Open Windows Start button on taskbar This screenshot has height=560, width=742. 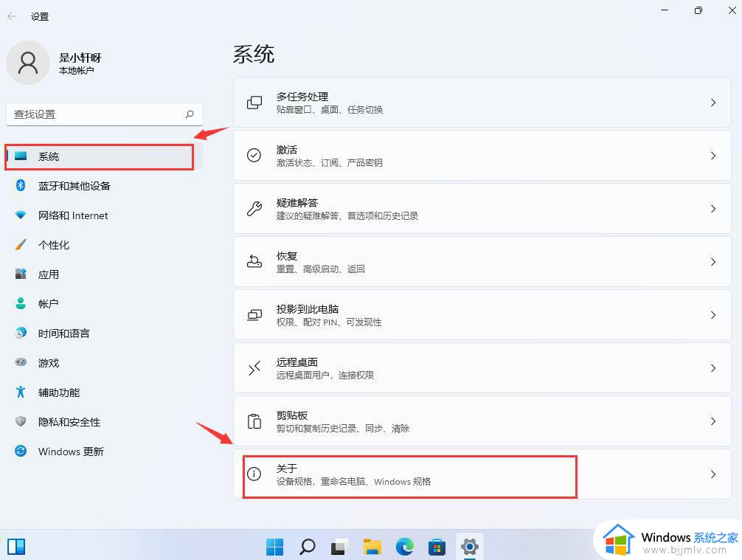pyautogui.click(x=274, y=547)
